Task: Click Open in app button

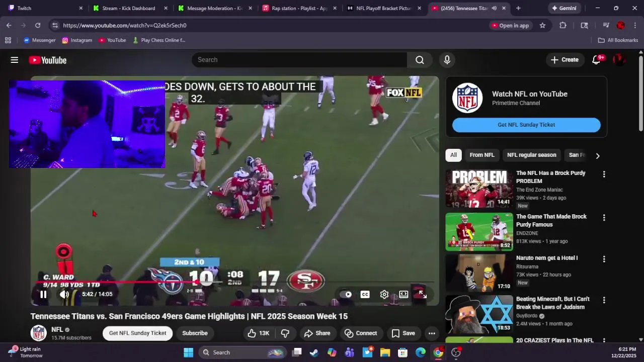Action: (x=511, y=25)
